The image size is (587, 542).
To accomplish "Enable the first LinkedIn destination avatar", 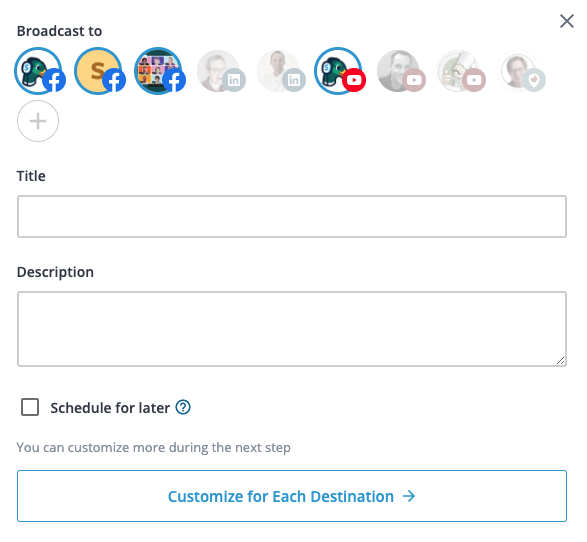I will pos(218,71).
